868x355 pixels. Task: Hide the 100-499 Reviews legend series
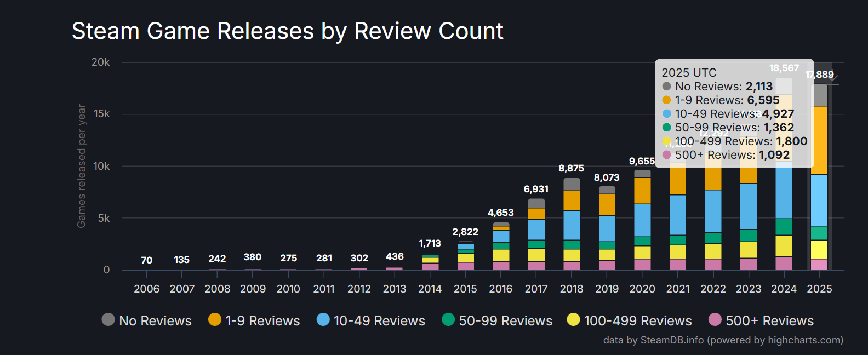point(630,320)
